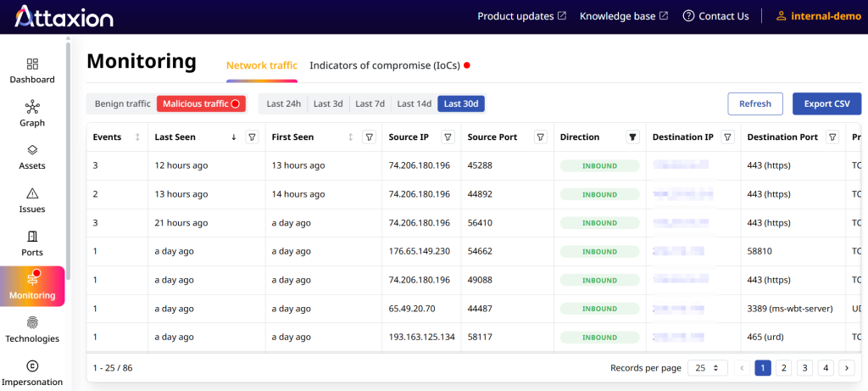This screenshot has height=391, width=868.
Task: Set time range to Last 14d
Action: [414, 103]
